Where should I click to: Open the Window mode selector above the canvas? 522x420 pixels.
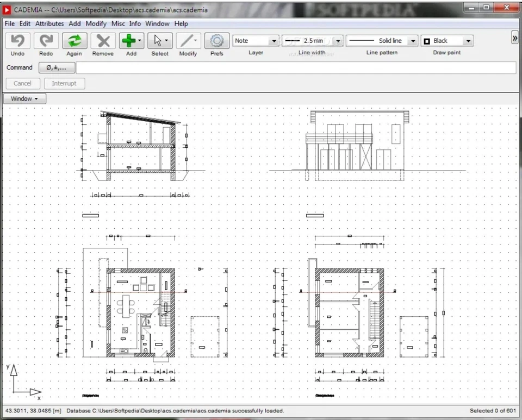pyautogui.click(x=24, y=98)
